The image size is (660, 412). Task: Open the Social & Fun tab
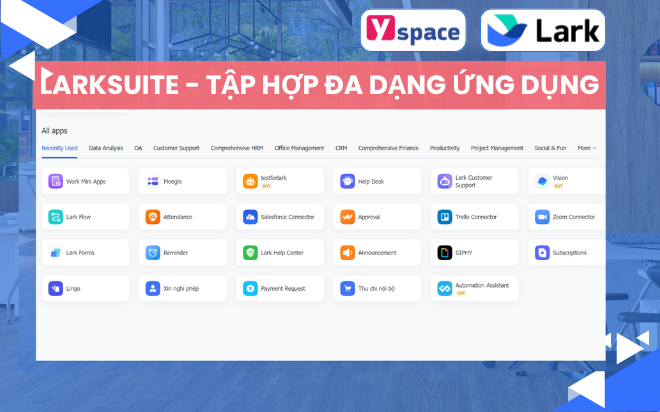click(x=550, y=148)
